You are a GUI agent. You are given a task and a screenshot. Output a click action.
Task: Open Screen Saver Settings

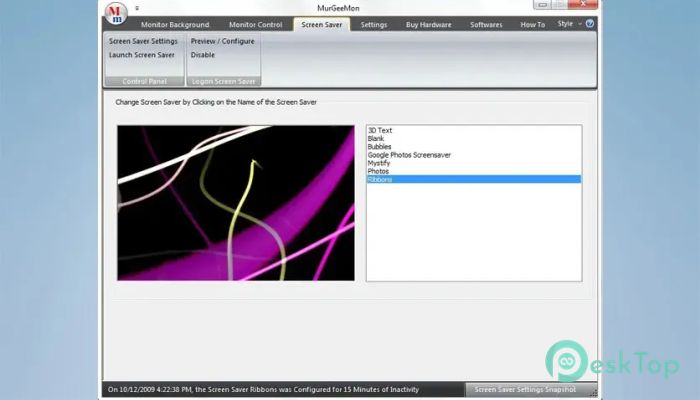click(x=143, y=41)
